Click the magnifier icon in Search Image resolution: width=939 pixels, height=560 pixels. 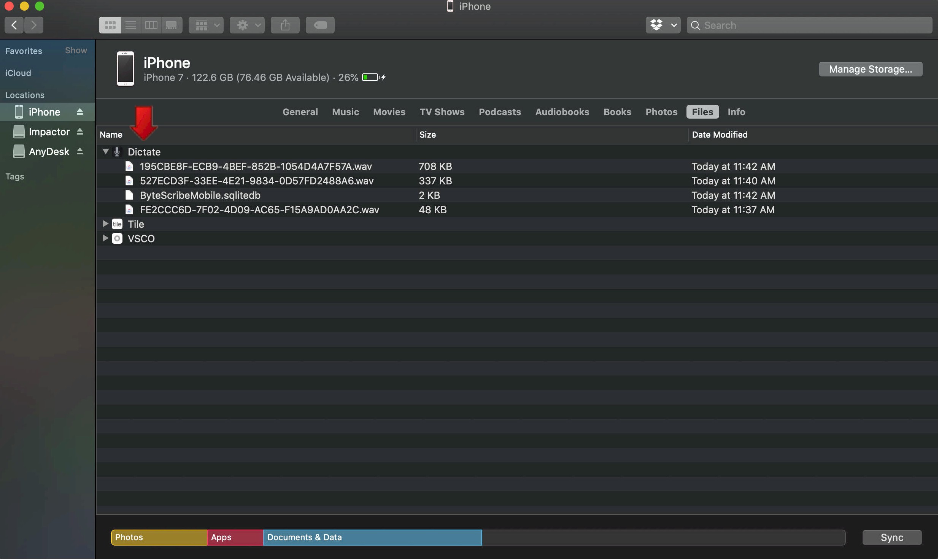coord(696,25)
